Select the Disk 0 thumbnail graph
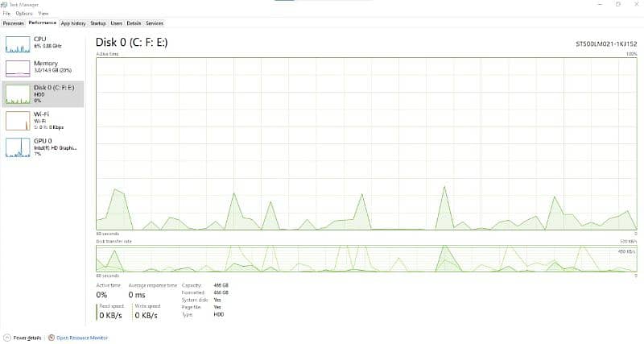The height and width of the screenshot is (344, 644). pos(18,94)
